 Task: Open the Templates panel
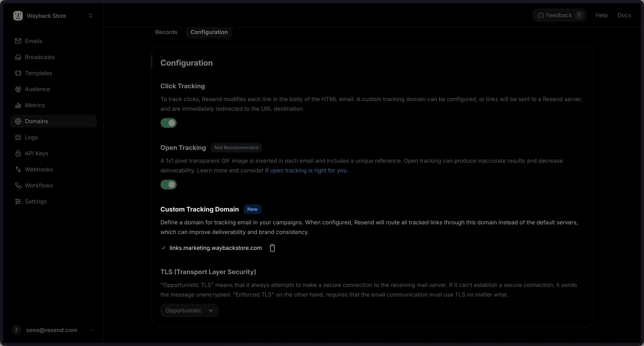(39, 73)
